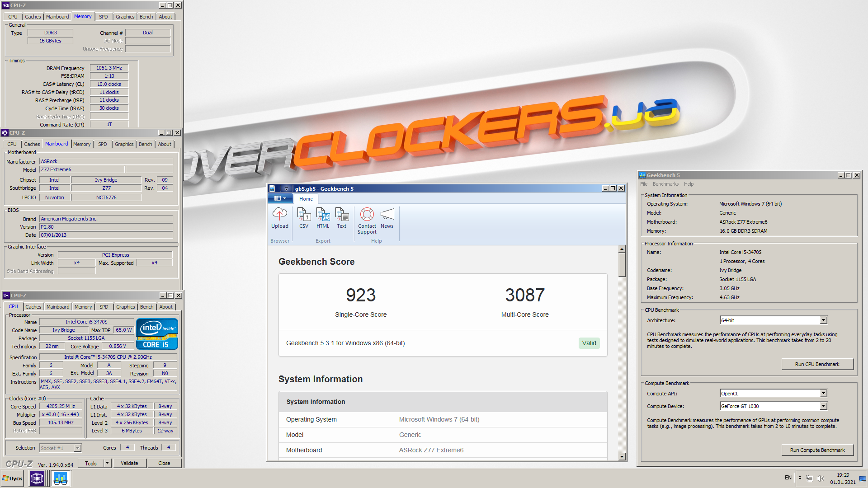
Task: Export results as Text
Action: click(x=342, y=218)
